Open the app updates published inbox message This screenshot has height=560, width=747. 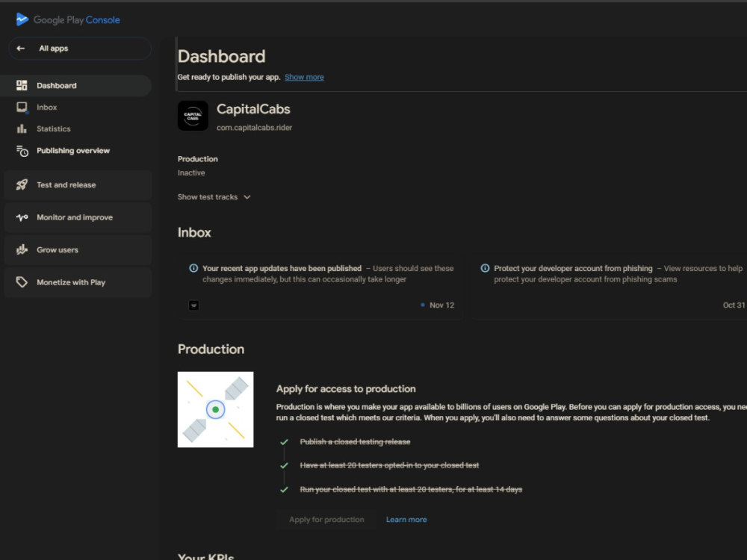[x=321, y=287]
